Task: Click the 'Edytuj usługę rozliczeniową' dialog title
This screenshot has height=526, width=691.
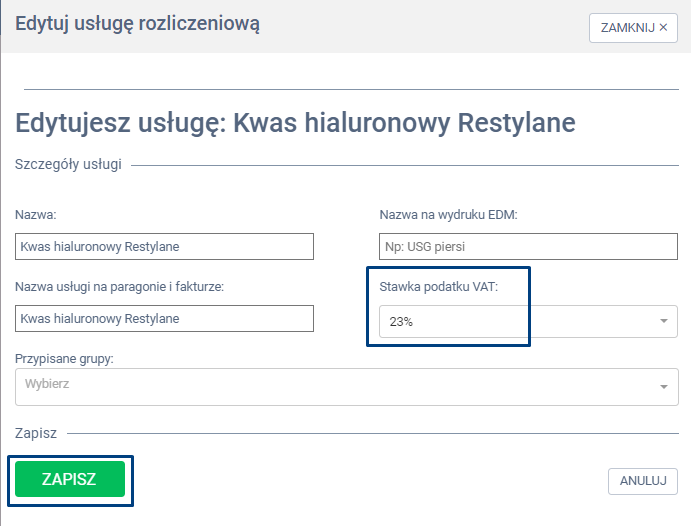Action: [x=138, y=24]
